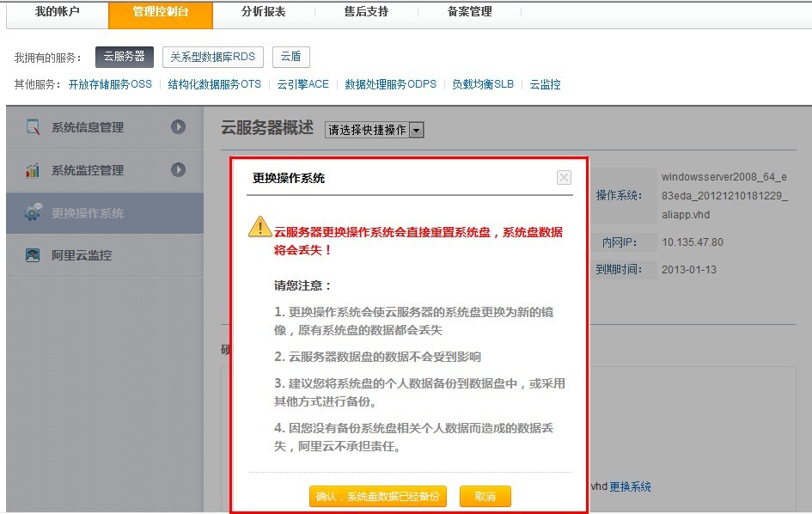Select 更换操作系统 in sidebar

(x=105, y=213)
